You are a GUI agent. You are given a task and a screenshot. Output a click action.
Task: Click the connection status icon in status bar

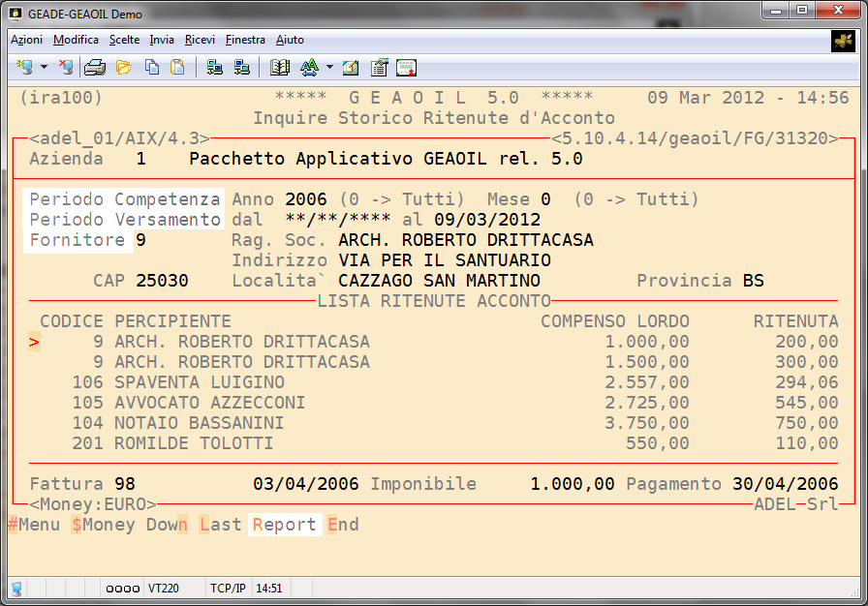pyautogui.click(x=16, y=588)
